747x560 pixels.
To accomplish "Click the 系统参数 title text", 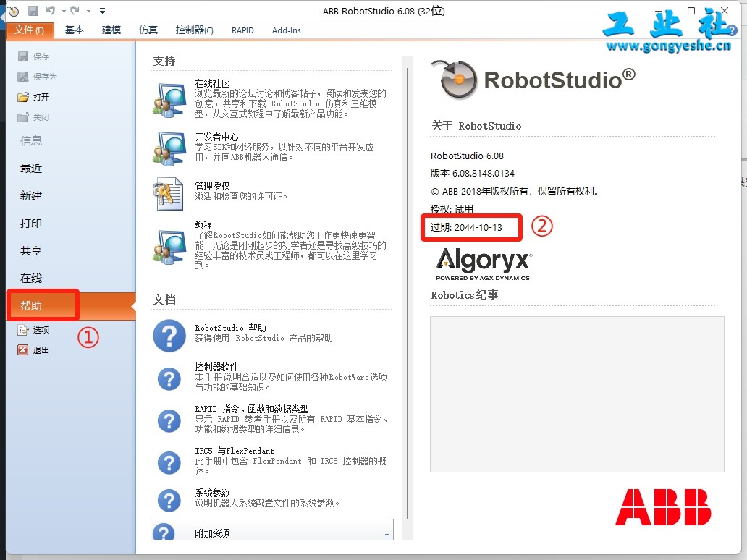I will (213, 493).
